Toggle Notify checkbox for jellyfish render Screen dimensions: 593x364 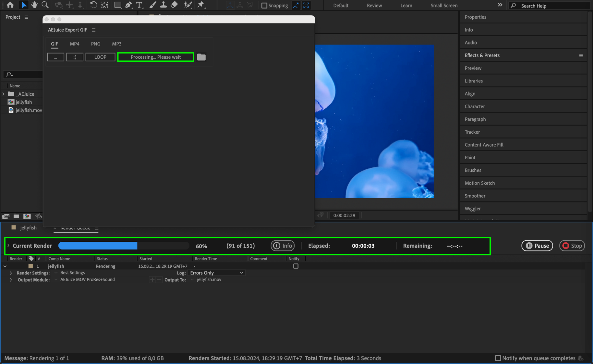pos(296,266)
